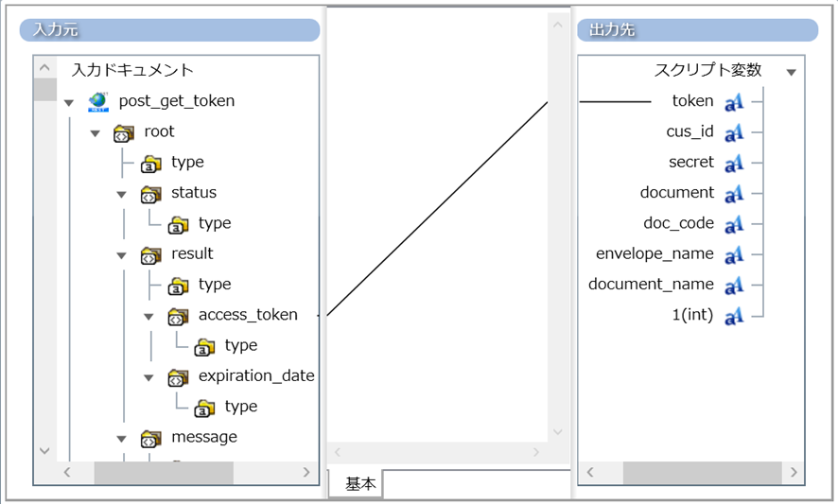Click the output panel scroll right arrow

[794, 473]
